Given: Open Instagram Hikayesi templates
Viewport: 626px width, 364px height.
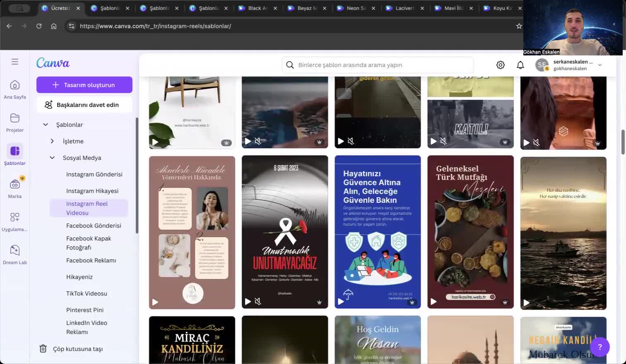Looking at the screenshot, I should click(92, 191).
